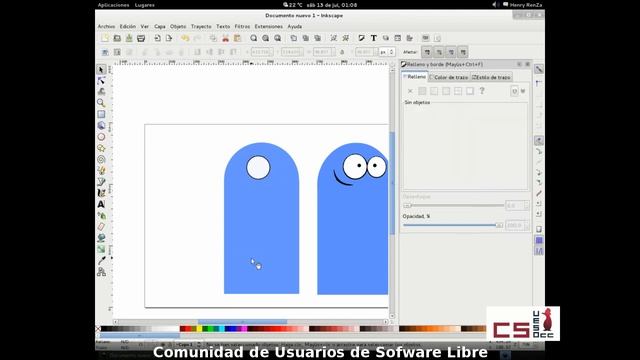This screenshot has height=360, width=640.
Task: Click the Cut scissors icon
Action: [225, 38]
